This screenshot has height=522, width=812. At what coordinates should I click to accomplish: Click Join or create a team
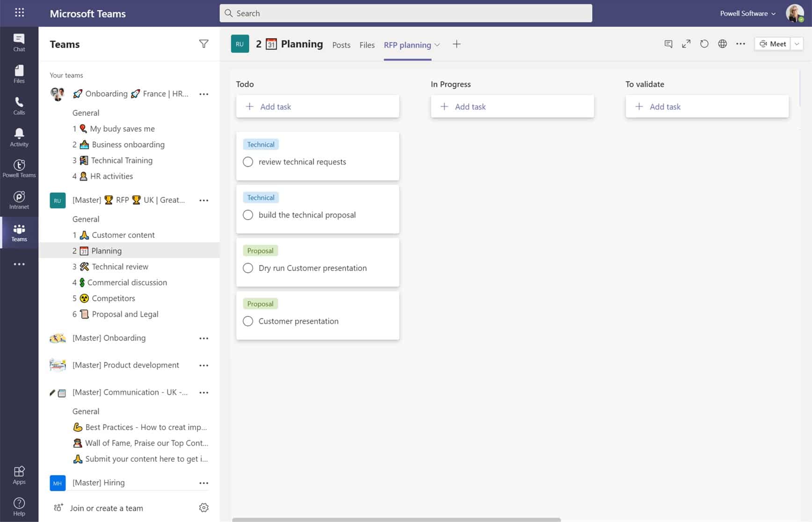(106, 508)
